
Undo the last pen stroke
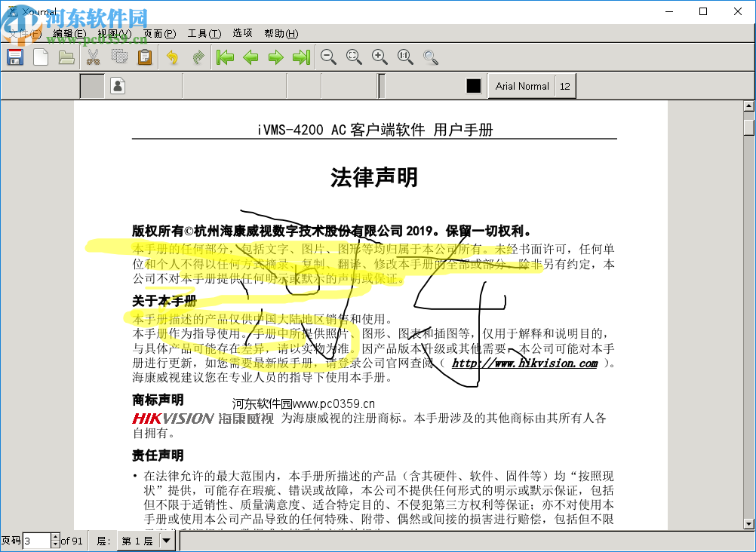(172, 57)
